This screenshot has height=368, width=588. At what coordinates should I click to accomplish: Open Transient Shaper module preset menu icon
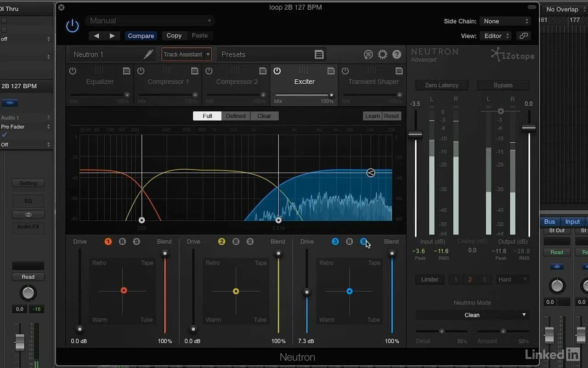tap(399, 71)
